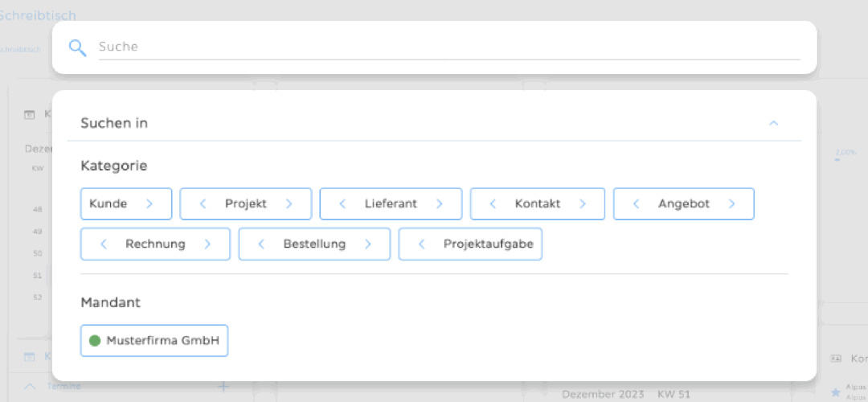
Task: Select the Lieferant category
Action: [x=390, y=204]
